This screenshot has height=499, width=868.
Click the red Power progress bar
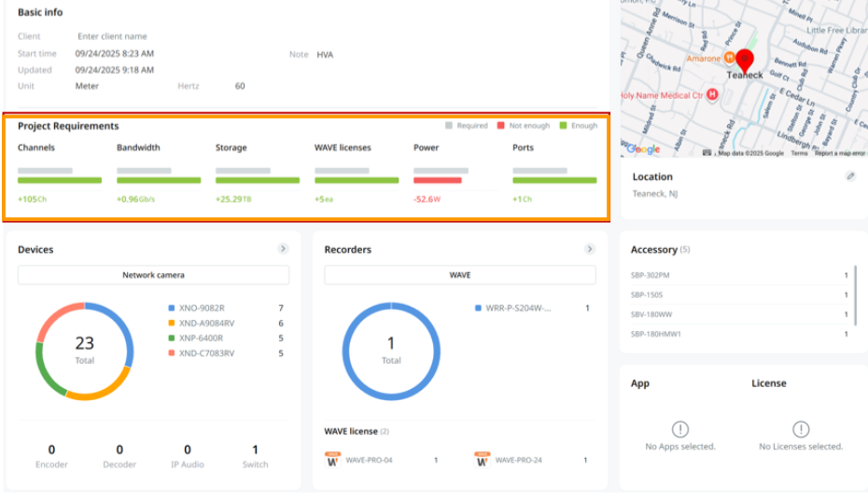[x=438, y=180]
